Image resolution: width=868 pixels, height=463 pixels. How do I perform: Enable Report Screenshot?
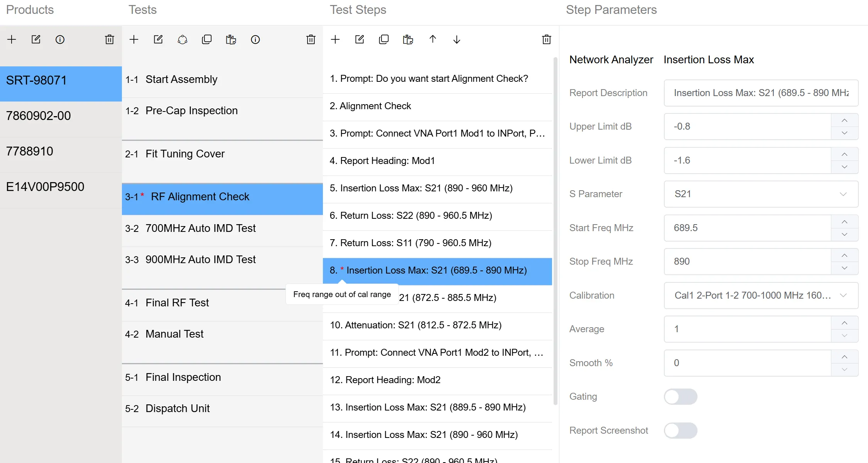coord(680,430)
